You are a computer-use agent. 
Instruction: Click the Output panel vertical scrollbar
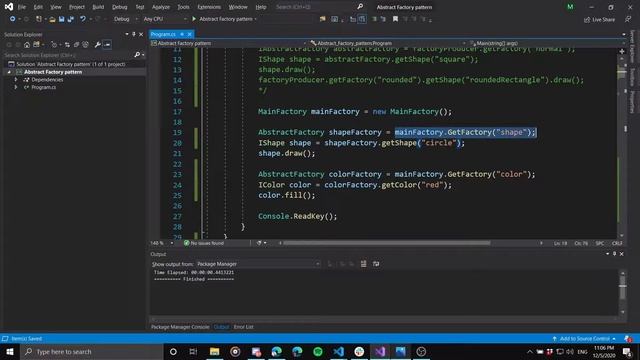tap(622, 292)
